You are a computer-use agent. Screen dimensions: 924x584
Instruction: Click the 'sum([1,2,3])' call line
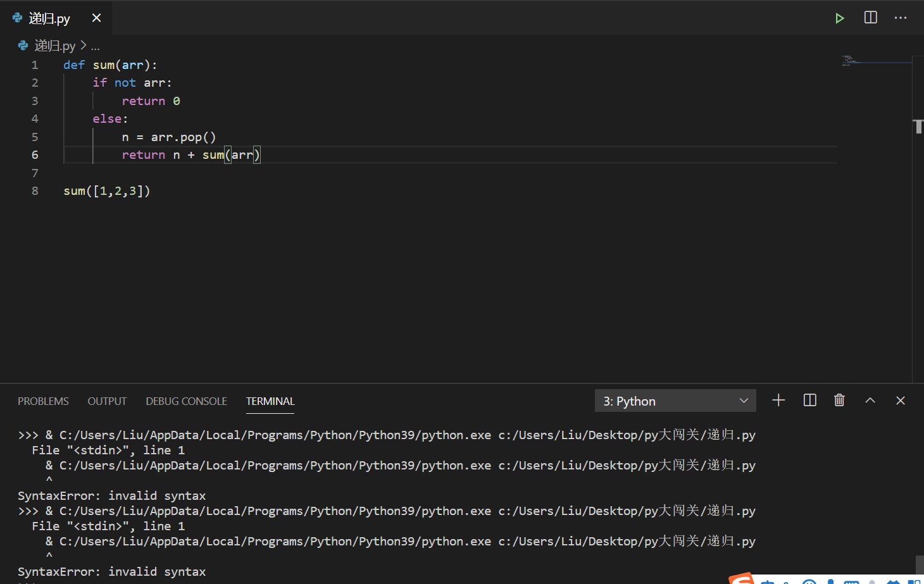[x=107, y=191]
